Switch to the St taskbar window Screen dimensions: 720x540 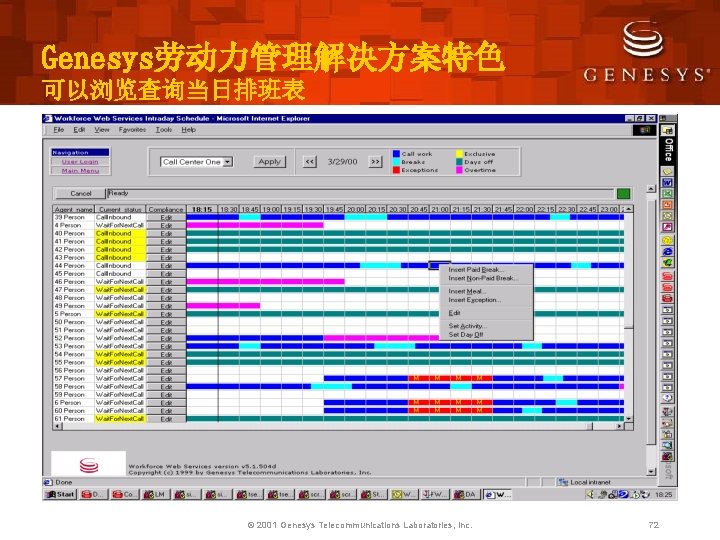click(372, 495)
